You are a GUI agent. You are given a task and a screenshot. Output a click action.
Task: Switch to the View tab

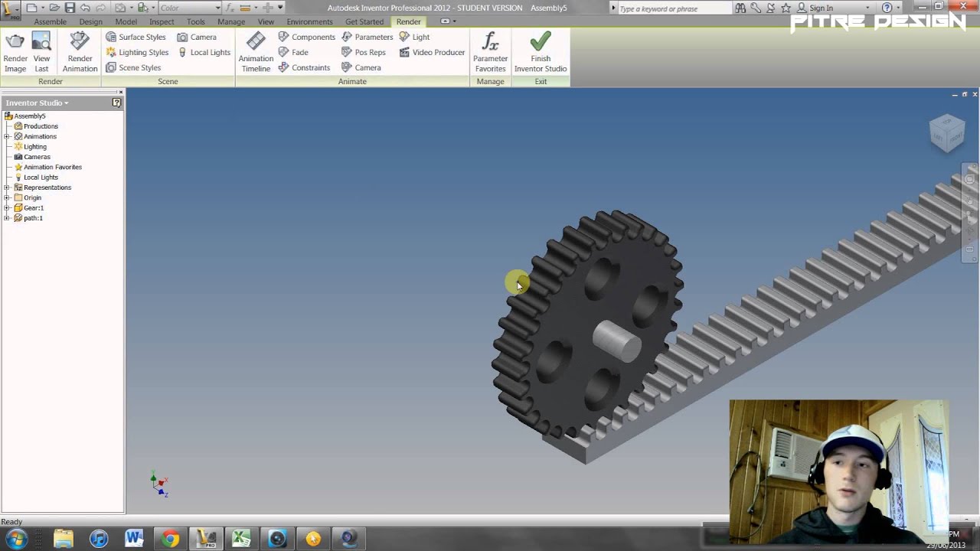266,21
